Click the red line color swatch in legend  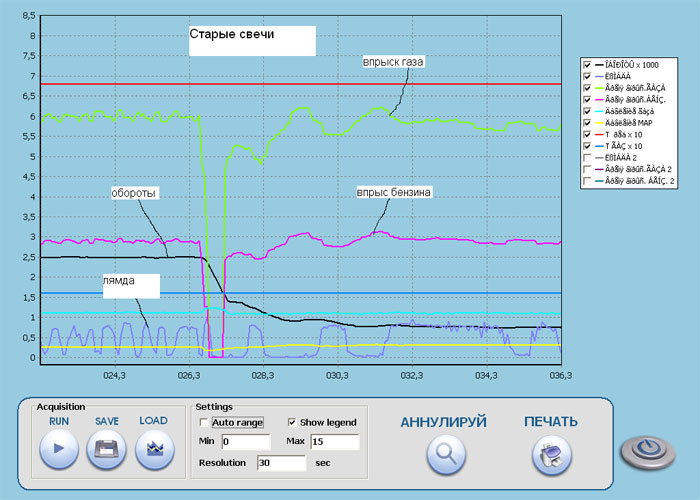click(599, 134)
